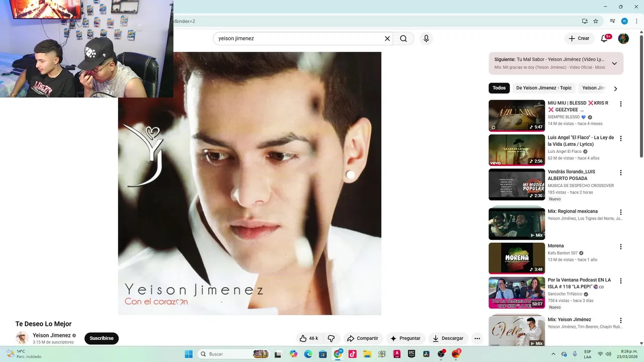Open 'Mix: Yeison Jiménez' title
This screenshot has width=644, height=362.
click(570, 319)
